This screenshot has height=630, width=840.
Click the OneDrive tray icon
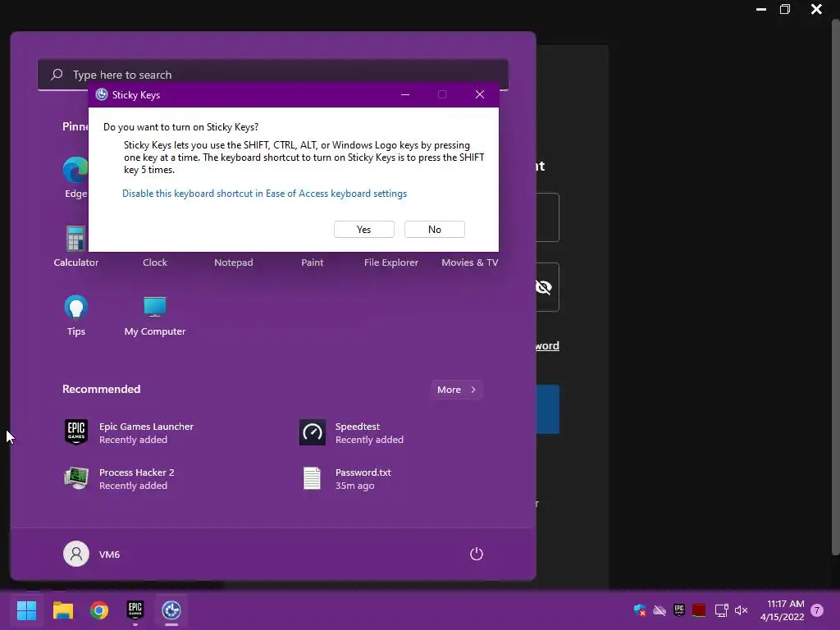click(660, 609)
